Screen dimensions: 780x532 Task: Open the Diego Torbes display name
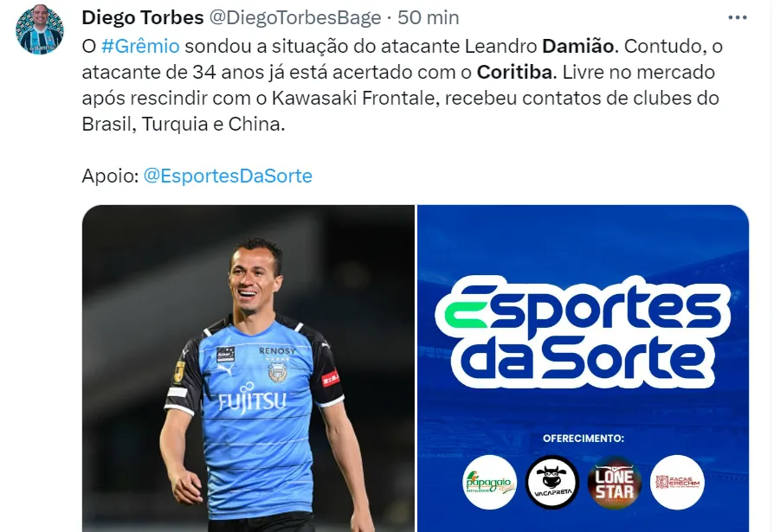(x=143, y=18)
